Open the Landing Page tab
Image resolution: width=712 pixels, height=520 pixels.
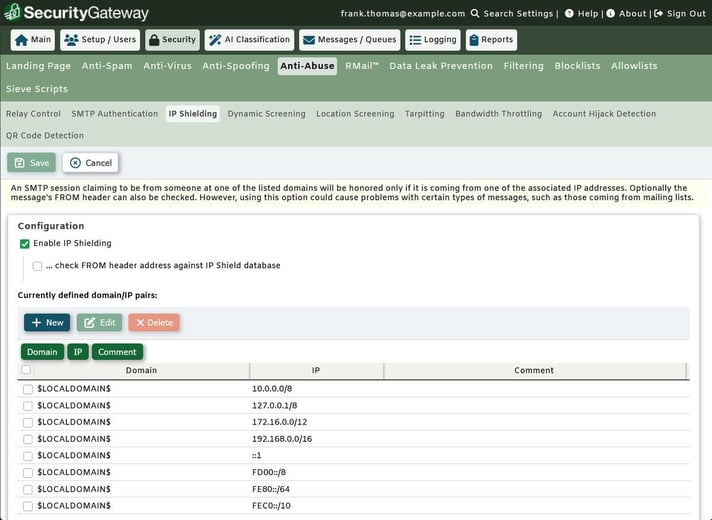[38, 66]
